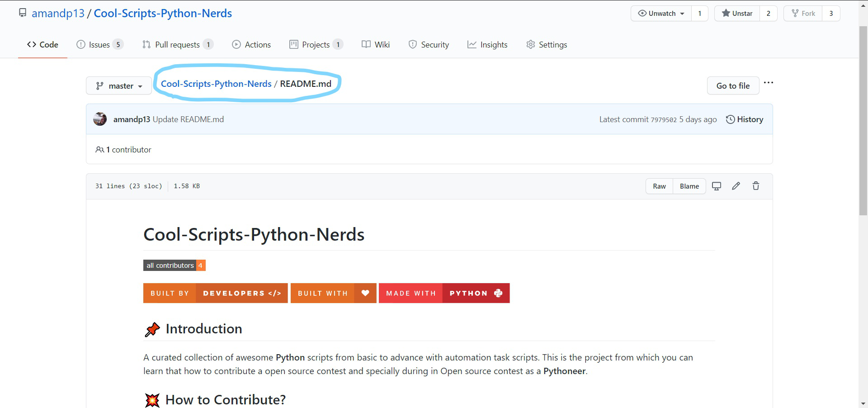View the Raw file contents

pos(659,186)
